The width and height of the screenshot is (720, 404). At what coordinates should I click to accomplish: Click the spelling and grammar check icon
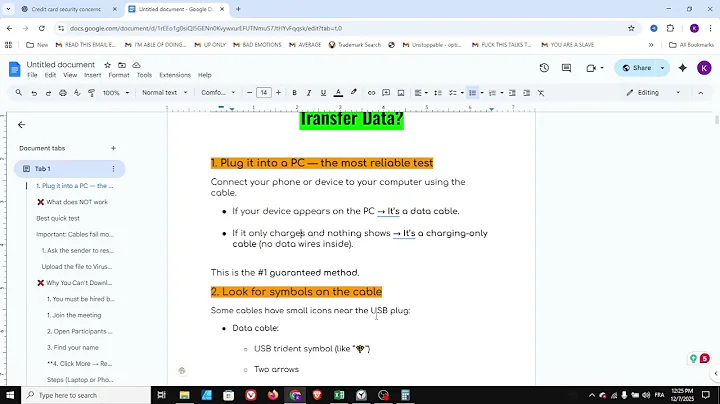(77, 93)
